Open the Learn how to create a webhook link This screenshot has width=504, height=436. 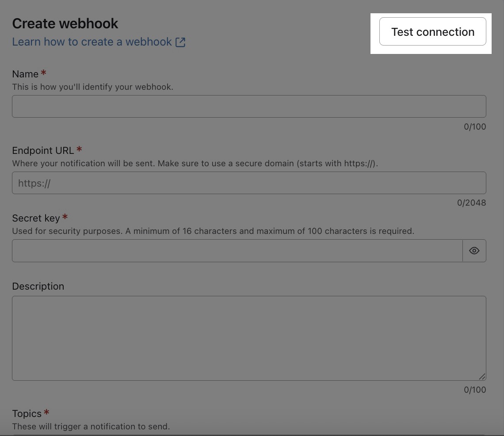(92, 42)
